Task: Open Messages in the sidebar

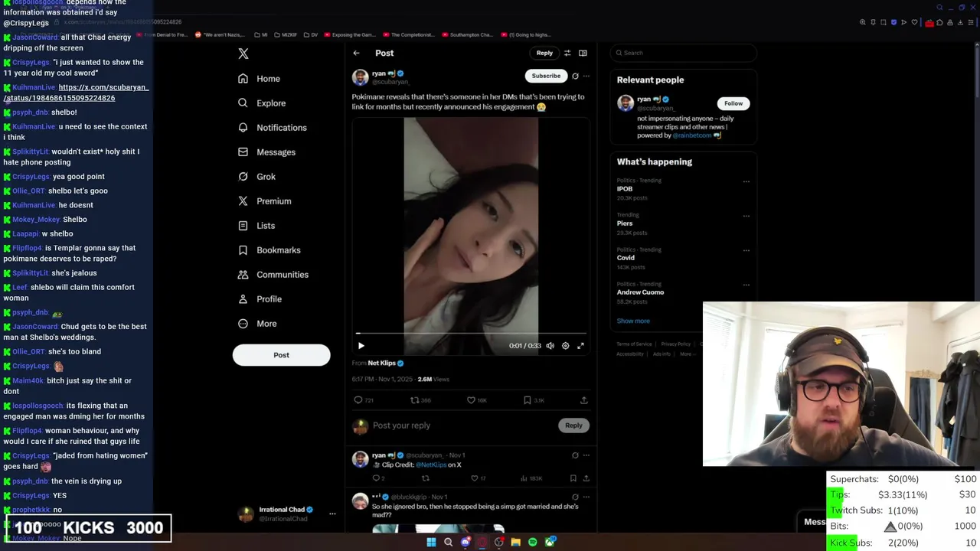Action: pyautogui.click(x=266, y=152)
